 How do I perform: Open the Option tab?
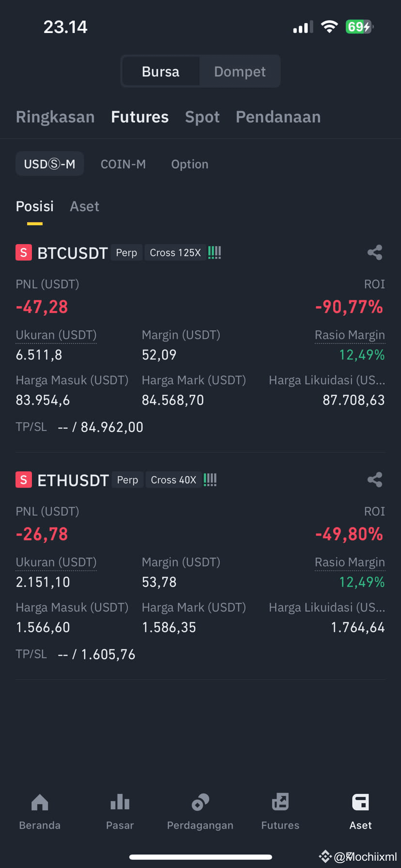[189, 164]
